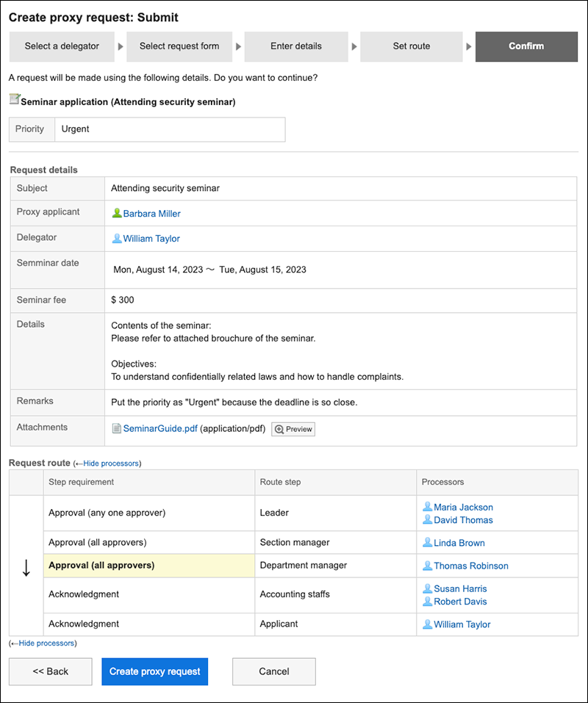Click the 'Applicant' route step cell
Viewport: 588px width, 703px height.
[335, 624]
